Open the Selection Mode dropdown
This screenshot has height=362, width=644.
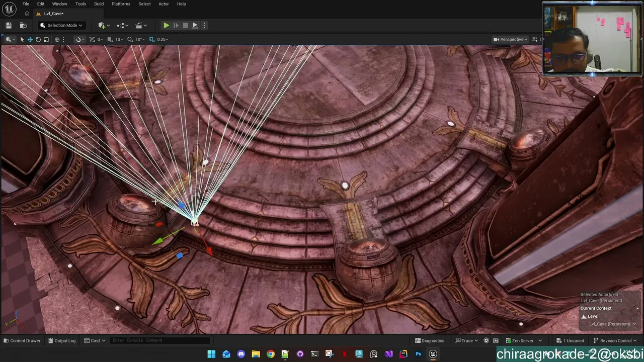(61, 25)
